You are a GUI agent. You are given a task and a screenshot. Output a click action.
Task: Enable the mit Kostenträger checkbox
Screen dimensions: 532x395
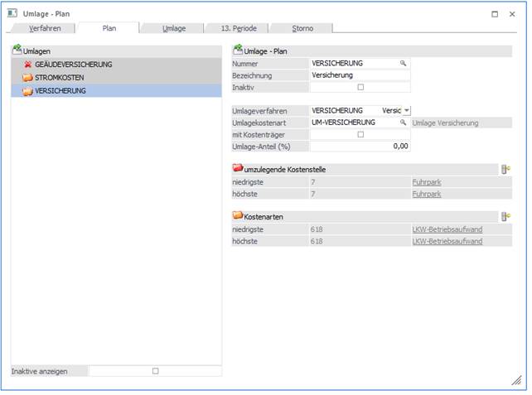360,134
